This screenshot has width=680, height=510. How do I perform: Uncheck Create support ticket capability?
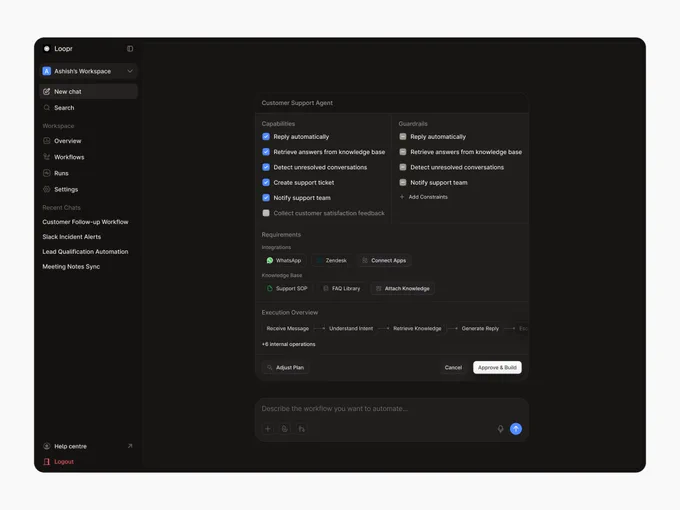pyautogui.click(x=266, y=183)
